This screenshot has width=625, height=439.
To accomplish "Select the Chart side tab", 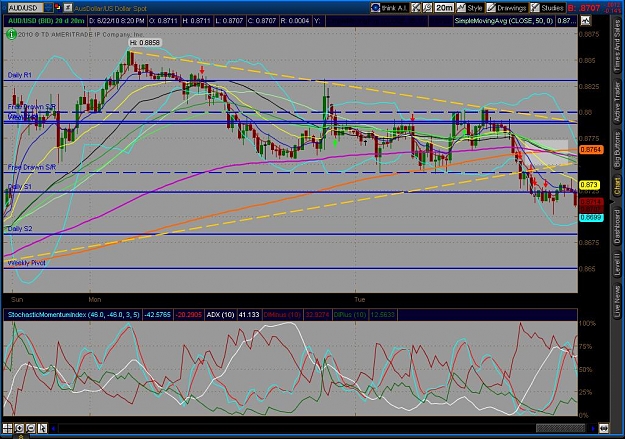I will coord(617,187).
